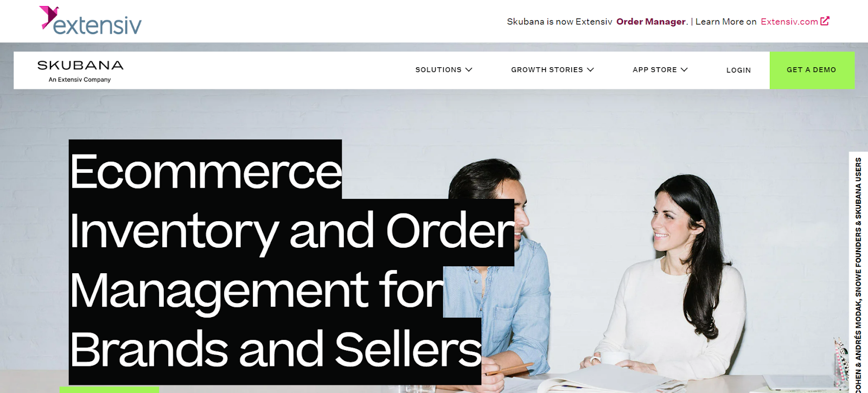868x393 pixels.
Task: Expand the App Store chevron arrow
Action: click(x=684, y=70)
